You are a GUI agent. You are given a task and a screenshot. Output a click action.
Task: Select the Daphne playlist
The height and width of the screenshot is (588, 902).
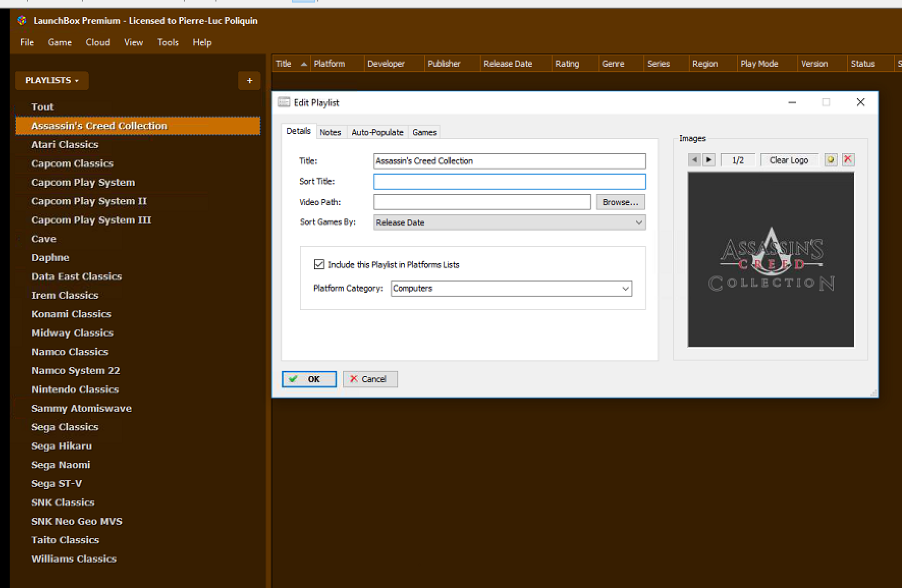coord(138,258)
